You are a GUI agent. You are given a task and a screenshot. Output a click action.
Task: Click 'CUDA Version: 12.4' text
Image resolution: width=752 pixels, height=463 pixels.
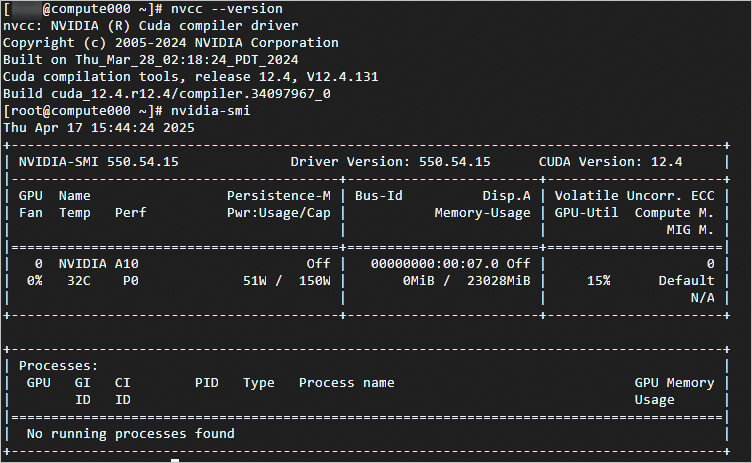(610, 162)
